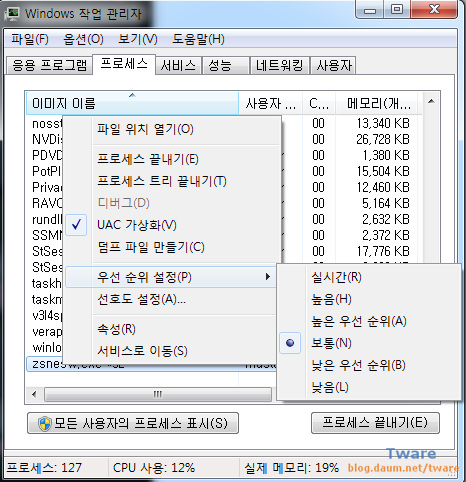
Task: Select 프로세스 트리 끝내기(T)
Action: (x=172, y=181)
